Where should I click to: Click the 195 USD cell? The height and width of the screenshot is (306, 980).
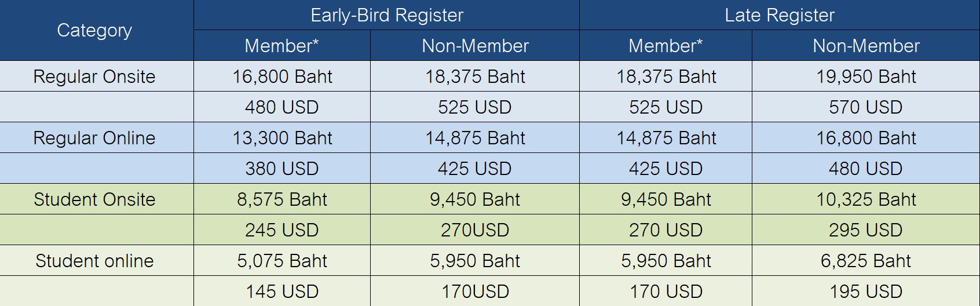pyautogui.click(x=866, y=291)
